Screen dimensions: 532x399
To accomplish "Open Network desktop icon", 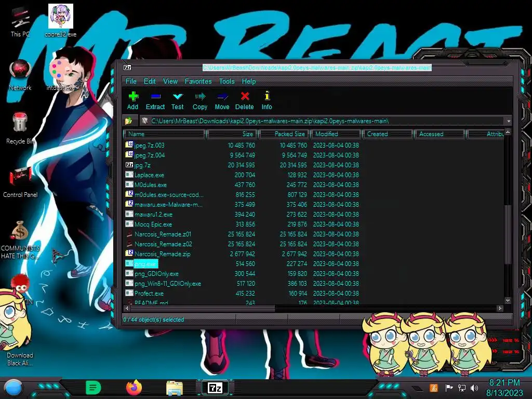I will tap(20, 75).
